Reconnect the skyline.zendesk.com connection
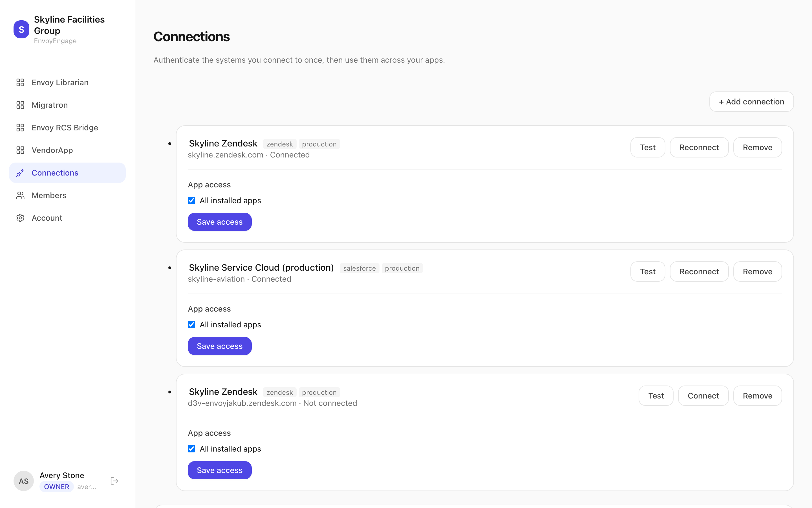Viewport: 812px width, 508px height. [699, 147]
